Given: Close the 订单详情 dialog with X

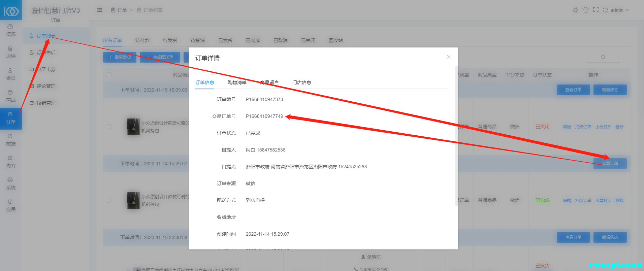Looking at the screenshot, I should (449, 57).
